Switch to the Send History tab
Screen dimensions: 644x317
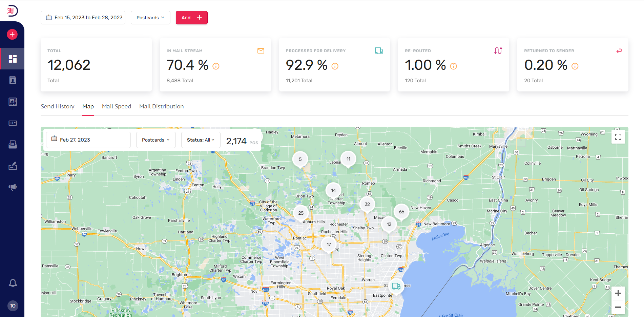pyautogui.click(x=58, y=106)
